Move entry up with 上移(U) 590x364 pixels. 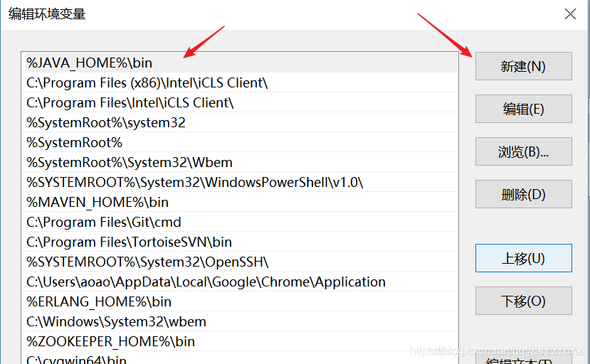523,258
